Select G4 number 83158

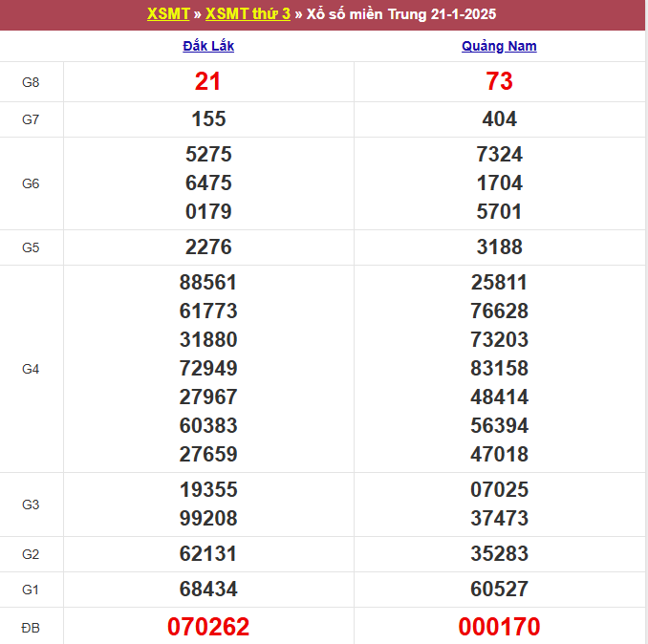[499, 368]
